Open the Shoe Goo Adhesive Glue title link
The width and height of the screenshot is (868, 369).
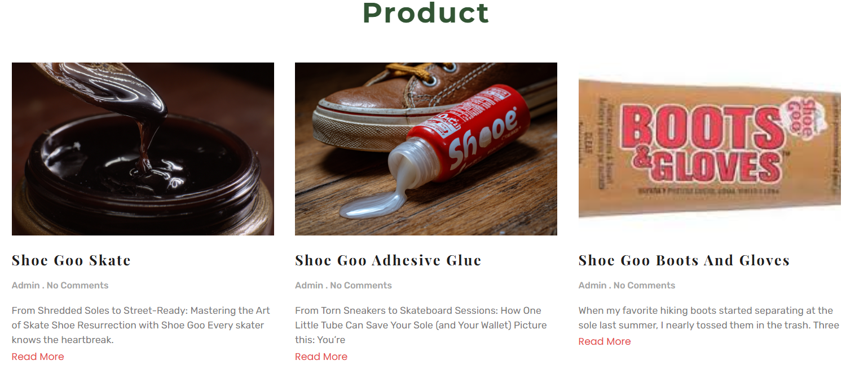[x=387, y=260]
